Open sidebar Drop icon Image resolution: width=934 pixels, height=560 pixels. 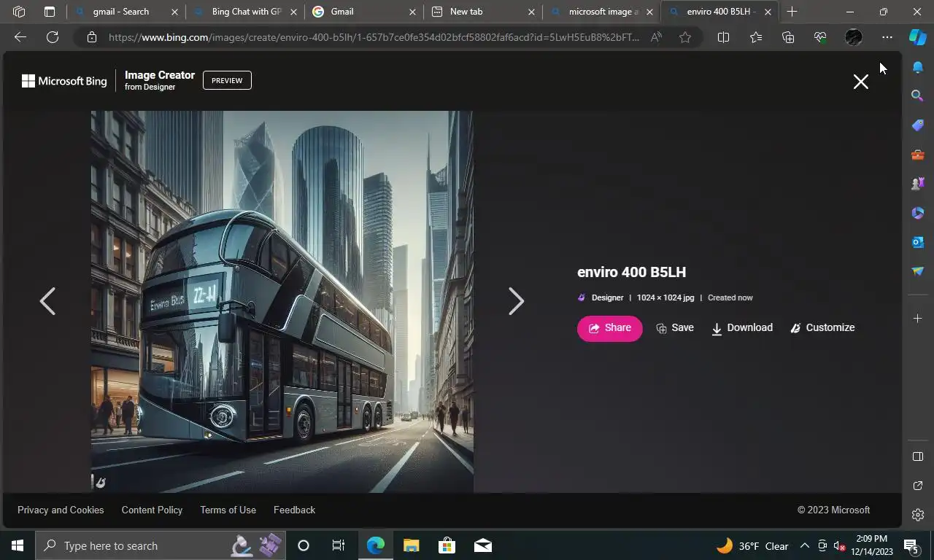(x=918, y=271)
